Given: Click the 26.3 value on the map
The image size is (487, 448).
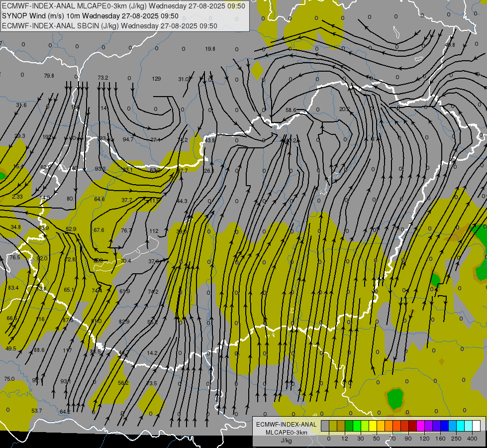Looking at the screenshot, I should 209,171.
